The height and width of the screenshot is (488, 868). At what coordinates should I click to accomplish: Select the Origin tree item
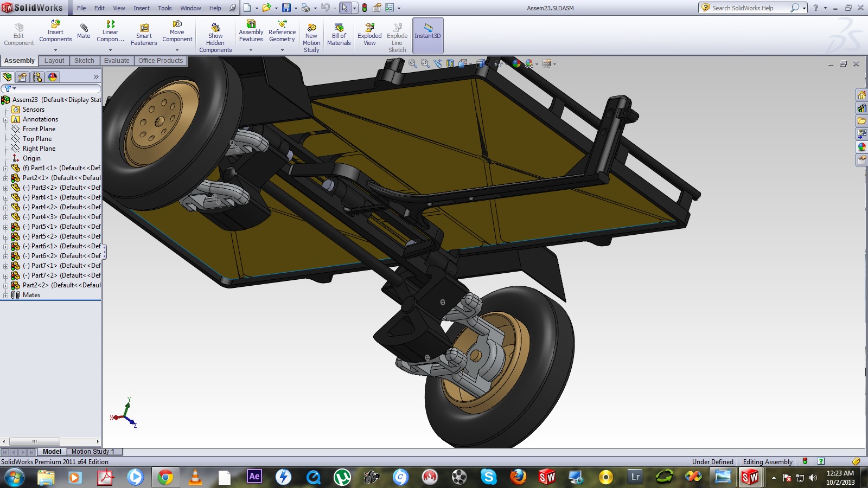[31, 158]
